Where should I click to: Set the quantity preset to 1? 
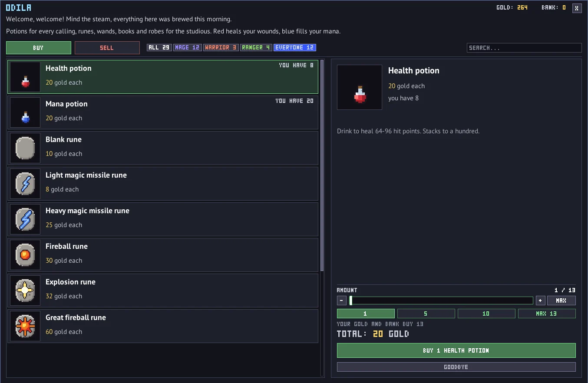(x=366, y=314)
